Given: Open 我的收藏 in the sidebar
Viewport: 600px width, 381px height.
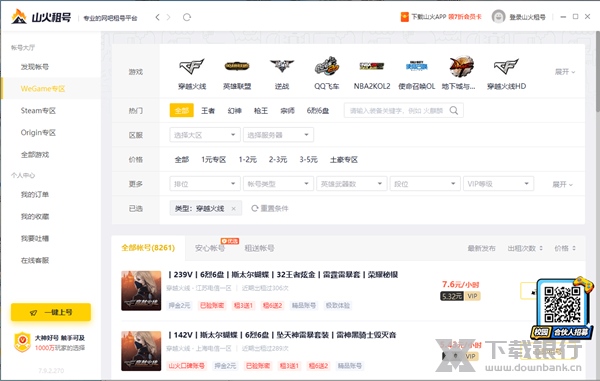Looking at the screenshot, I should tap(35, 217).
